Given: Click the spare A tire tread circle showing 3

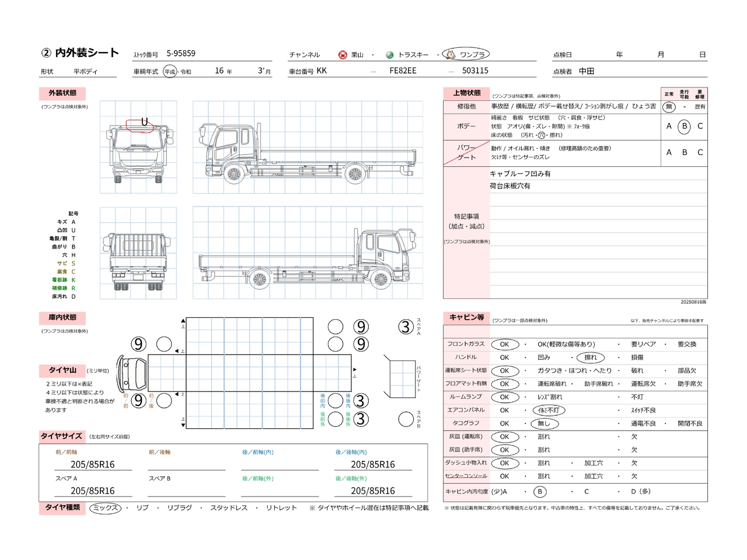Looking at the screenshot, I should [x=406, y=327].
